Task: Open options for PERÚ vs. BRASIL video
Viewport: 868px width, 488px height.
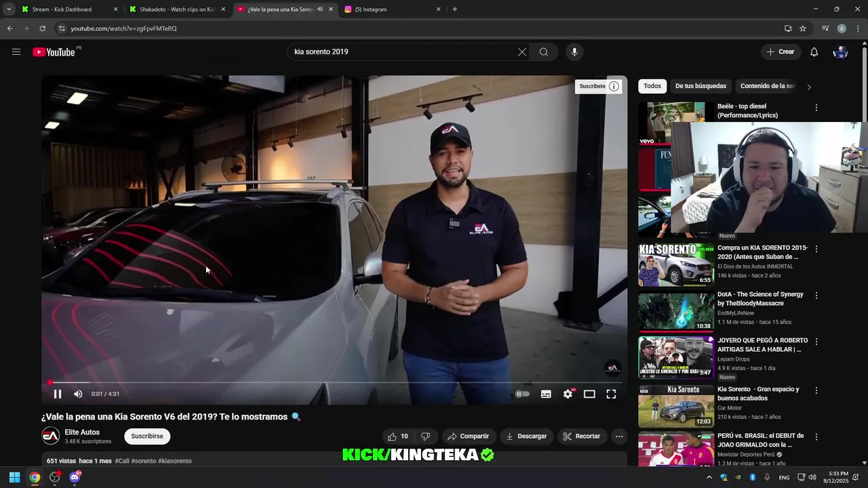Action: point(816,437)
